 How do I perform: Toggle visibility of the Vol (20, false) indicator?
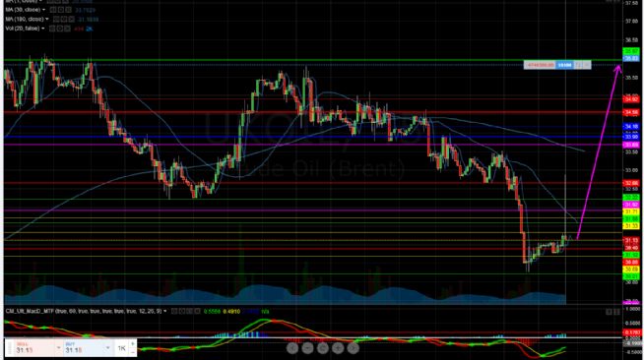coord(52,29)
